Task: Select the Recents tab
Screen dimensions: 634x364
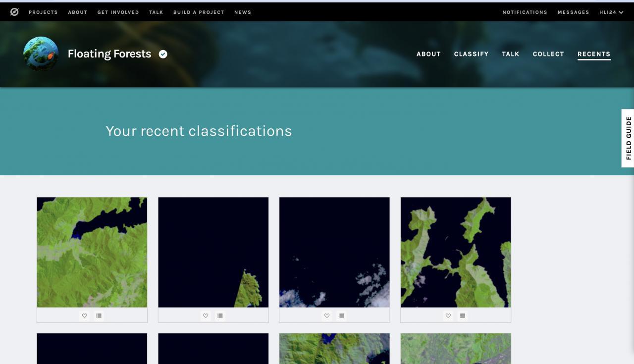Action: coord(594,54)
